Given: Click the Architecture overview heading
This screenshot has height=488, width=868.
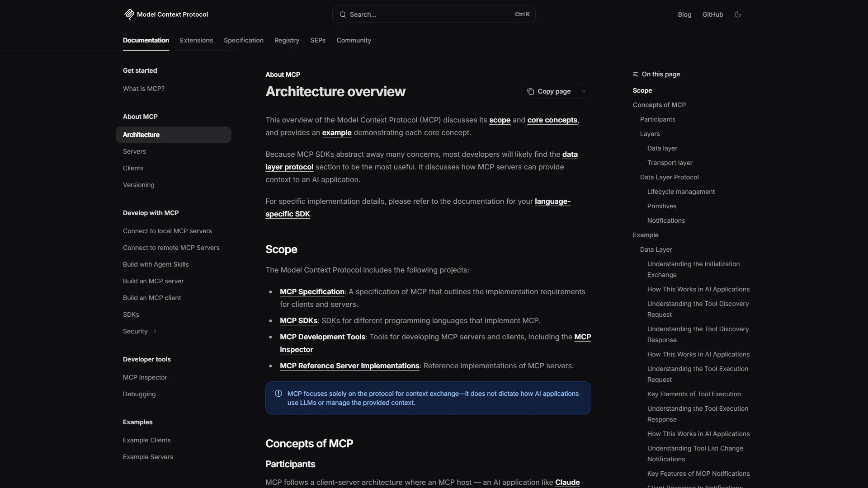Looking at the screenshot, I should point(335,92).
